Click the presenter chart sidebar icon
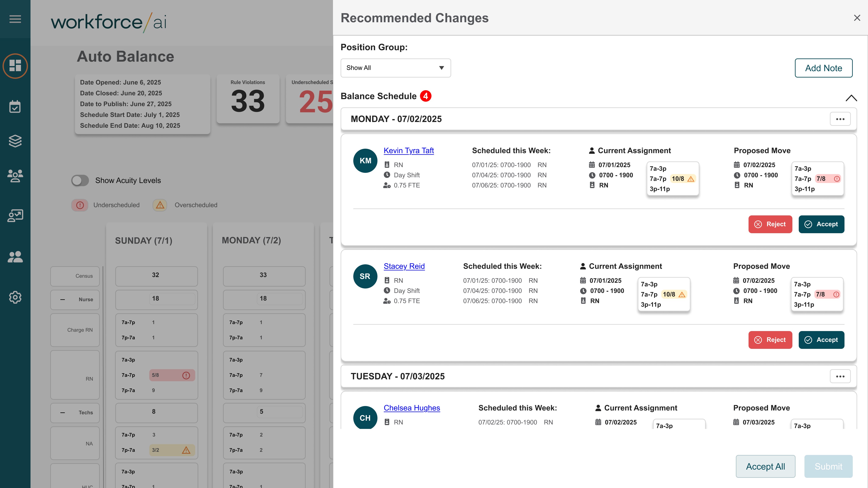 point(15,216)
